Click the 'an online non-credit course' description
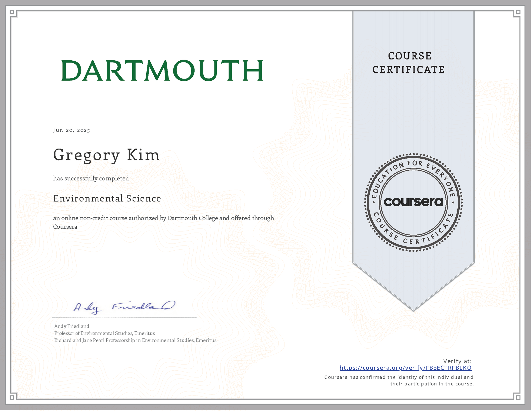 (163, 222)
